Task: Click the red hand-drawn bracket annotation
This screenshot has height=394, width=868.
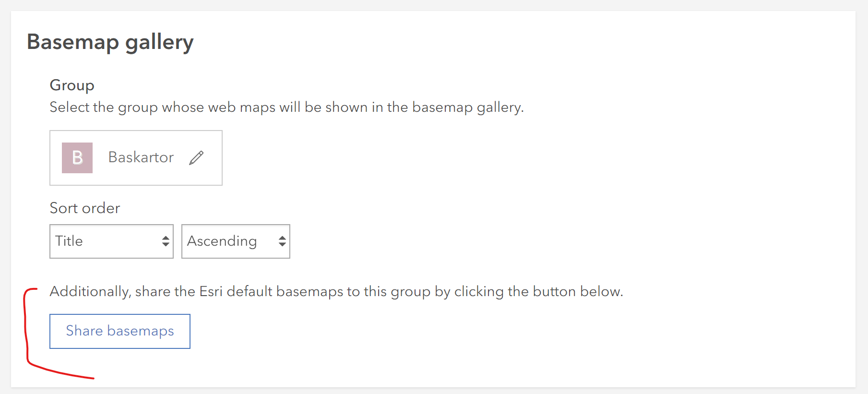Action: pyautogui.click(x=27, y=331)
